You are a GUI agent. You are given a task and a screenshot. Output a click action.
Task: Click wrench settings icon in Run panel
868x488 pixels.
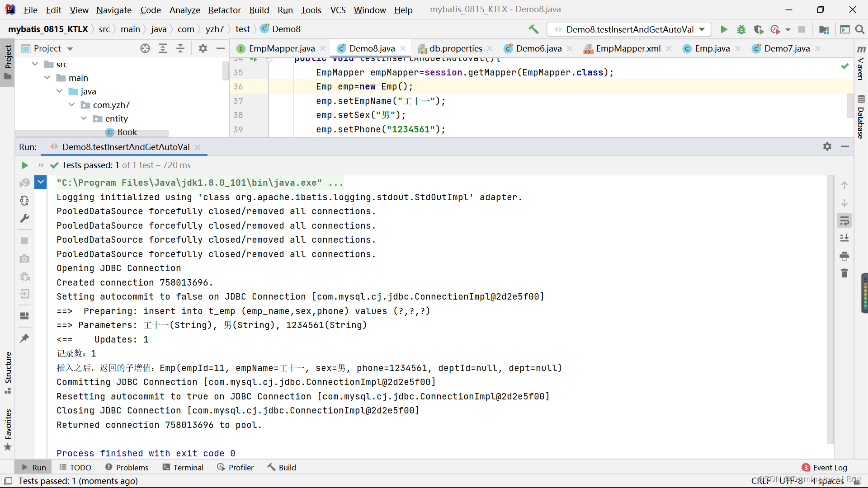point(24,219)
